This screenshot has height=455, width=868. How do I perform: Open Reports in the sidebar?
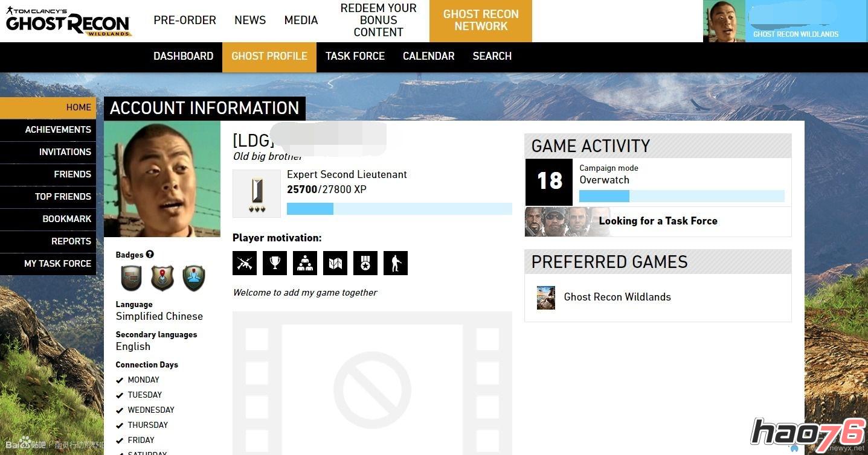[48, 241]
